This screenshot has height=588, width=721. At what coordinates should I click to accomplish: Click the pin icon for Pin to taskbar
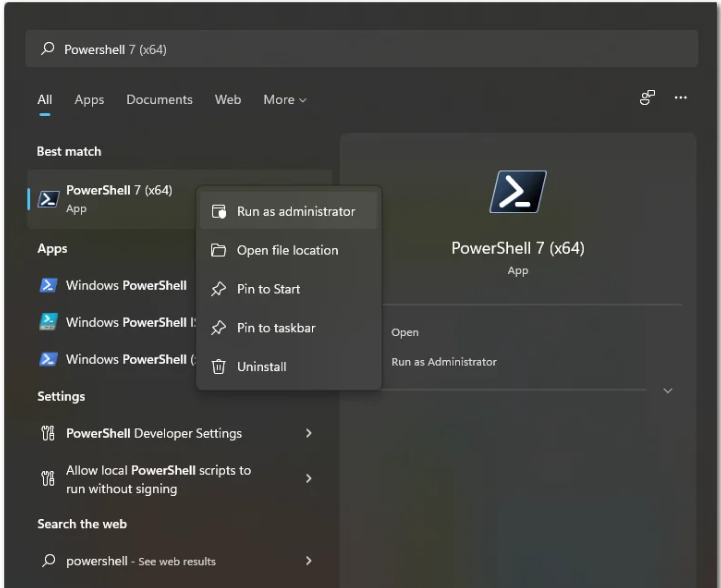tap(219, 328)
